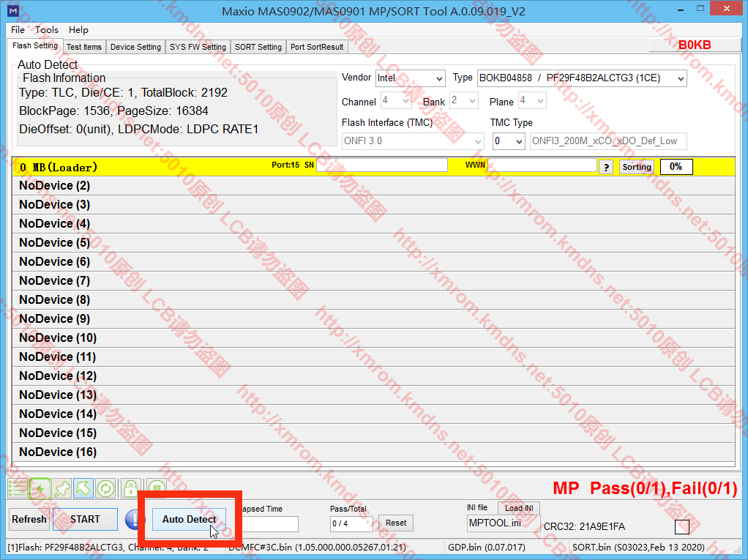Click the Auto Detect button
The height and width of the screenshot is (560, 748).
coord(189,520)
